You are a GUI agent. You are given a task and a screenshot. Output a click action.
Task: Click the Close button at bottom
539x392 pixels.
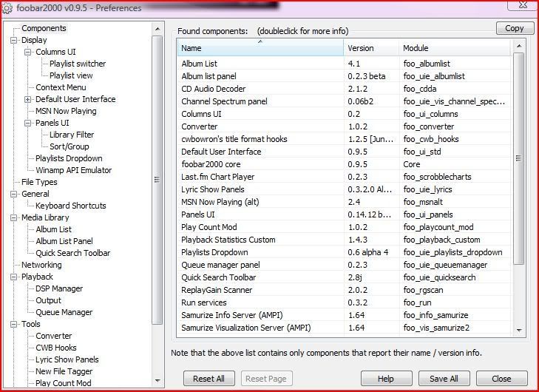tap(501, 379)
